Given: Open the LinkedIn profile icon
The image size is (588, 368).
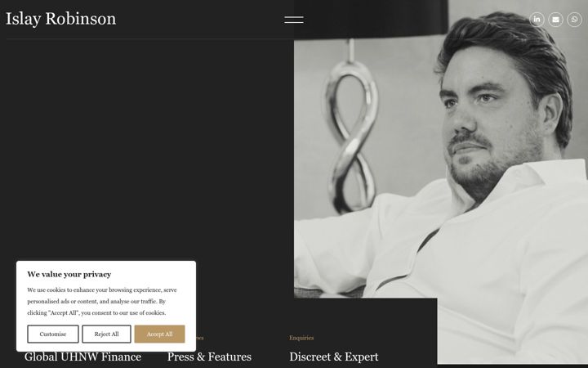Looking at the screenshot, I should point(537,19).
